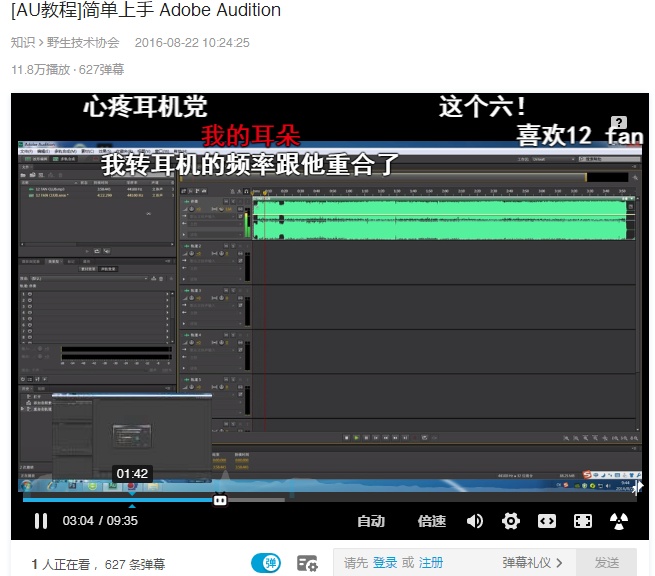Click the radiation-shaped icon in player bar
655x576 pixels.
coord(619,521)
